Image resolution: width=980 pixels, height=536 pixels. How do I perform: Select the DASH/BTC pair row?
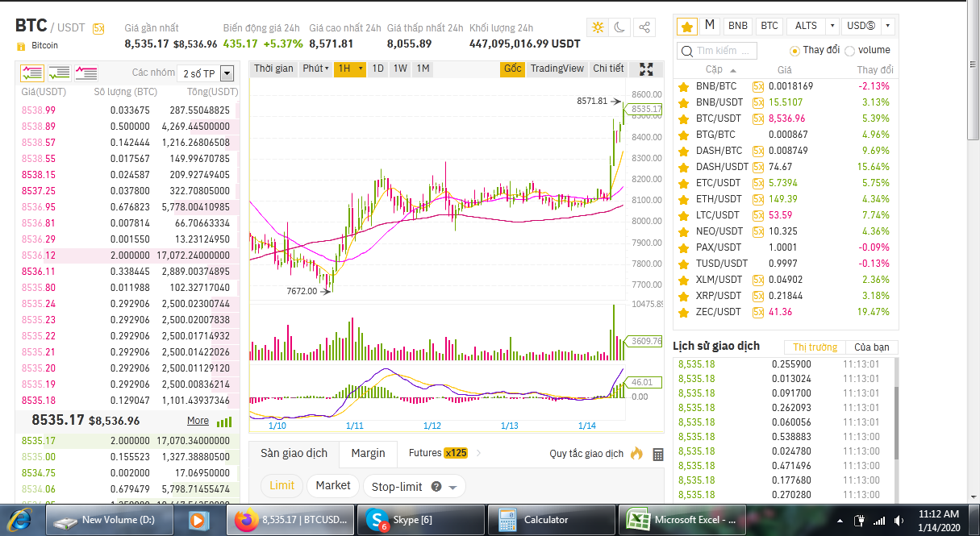(786, 151)
